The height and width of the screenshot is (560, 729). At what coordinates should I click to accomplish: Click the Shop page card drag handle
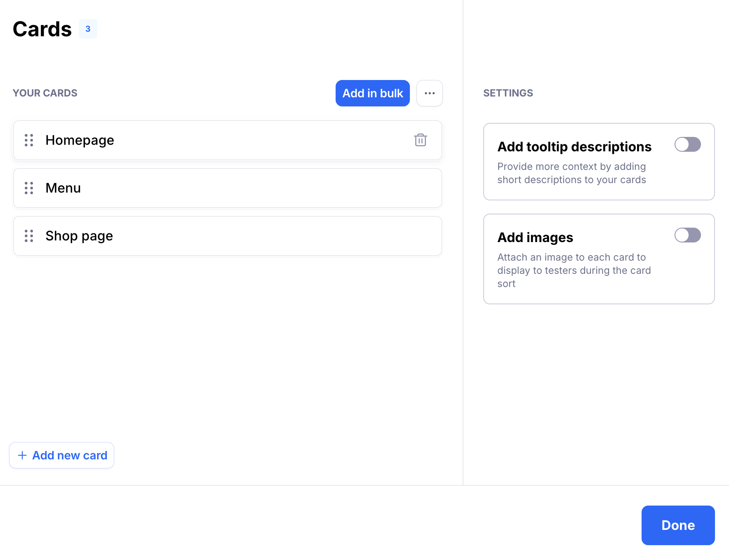pyautogui.click(x=29, y=236)
